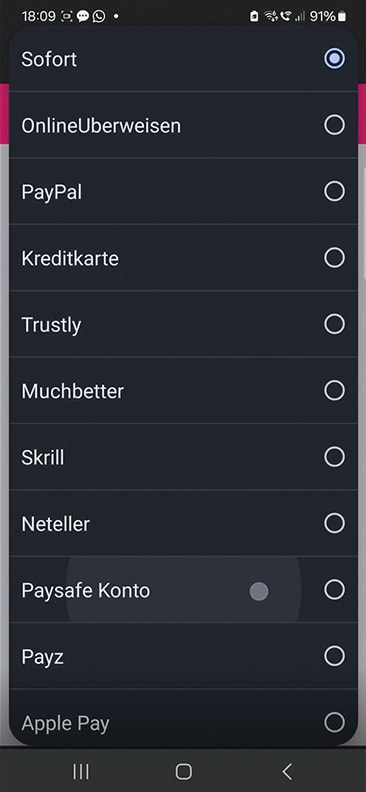This screenshot has height=792, width=366.
Task: Choose Payz radio button
Action: click(334, 656)
